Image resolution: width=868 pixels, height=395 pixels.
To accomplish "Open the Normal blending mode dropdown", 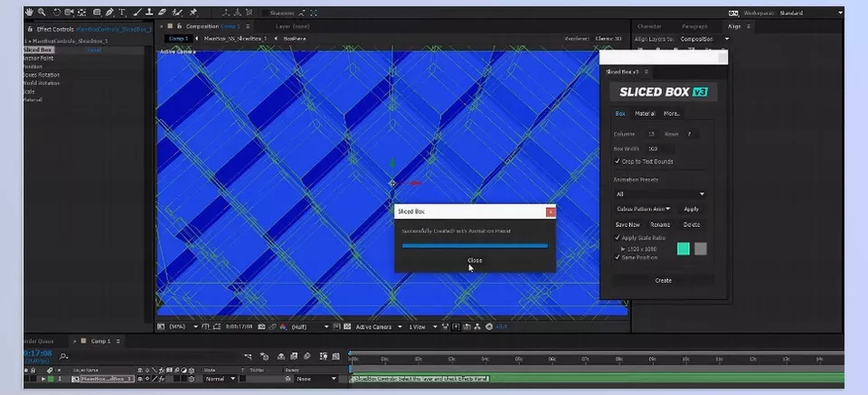I will point(220,379).
